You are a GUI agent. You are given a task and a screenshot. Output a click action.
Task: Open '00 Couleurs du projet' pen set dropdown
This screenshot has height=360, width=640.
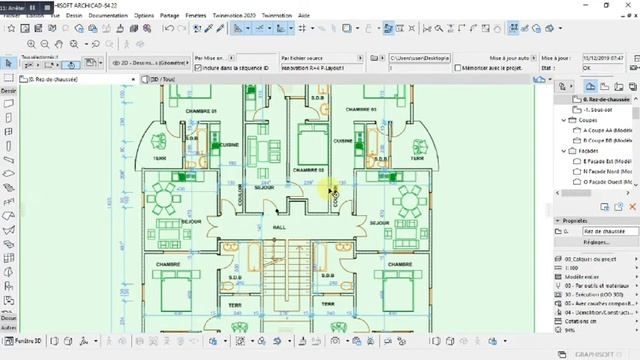click(596, 259)
